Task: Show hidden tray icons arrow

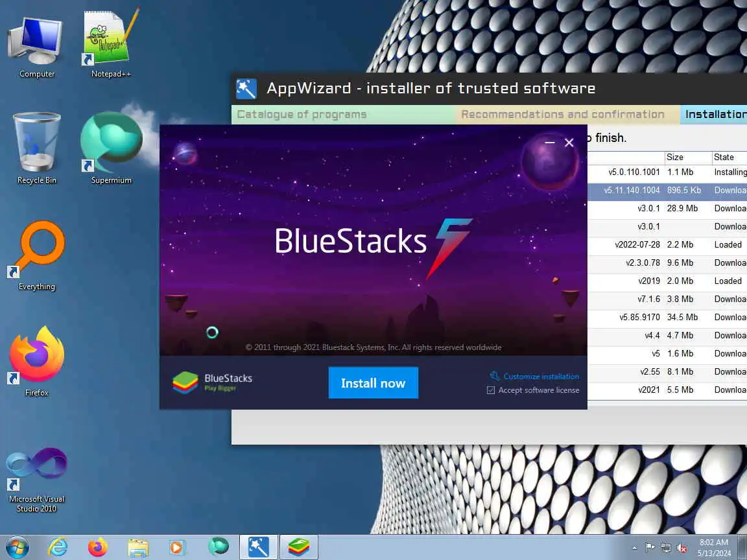Action: point(634,548)
